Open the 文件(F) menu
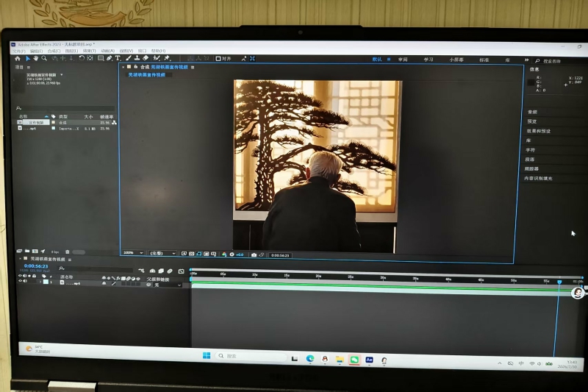Image resolution: width=588 pixels, height=392 pixels. point(19,51)
